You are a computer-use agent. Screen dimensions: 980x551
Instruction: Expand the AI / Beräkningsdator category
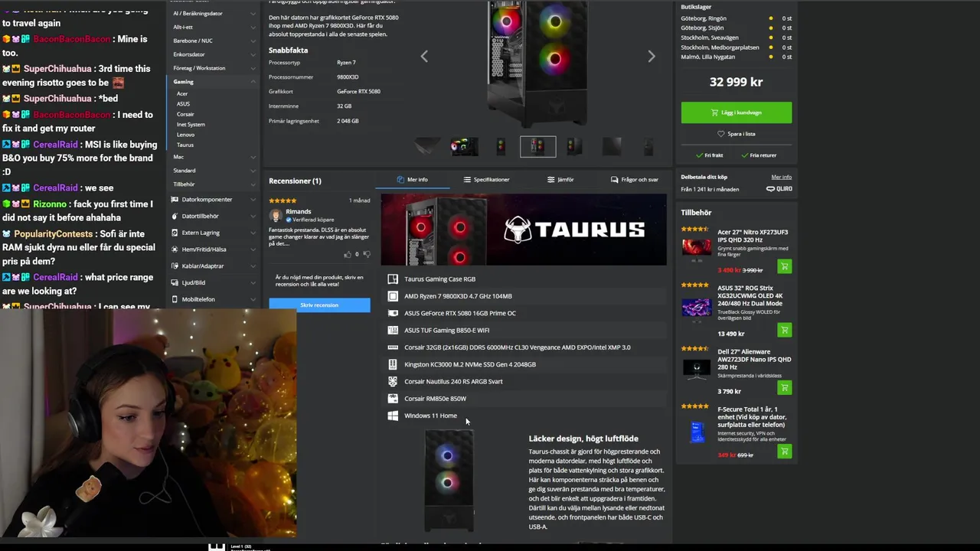253,14
